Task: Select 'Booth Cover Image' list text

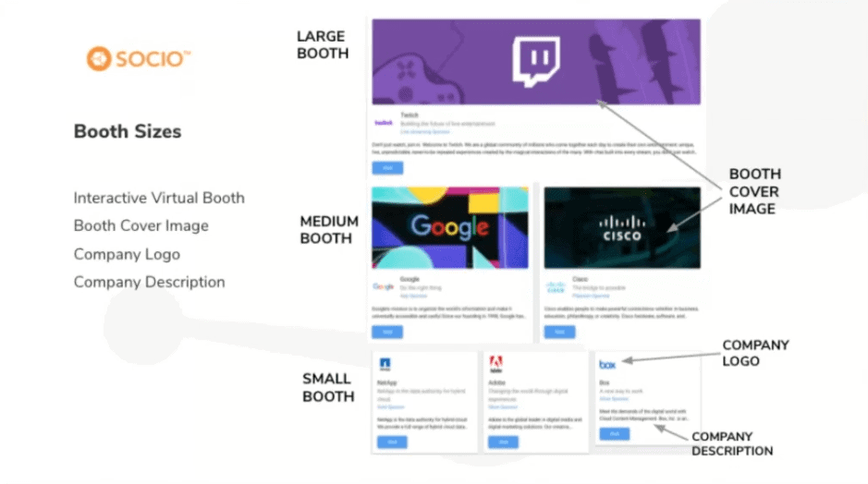Action: click(141, 225)
